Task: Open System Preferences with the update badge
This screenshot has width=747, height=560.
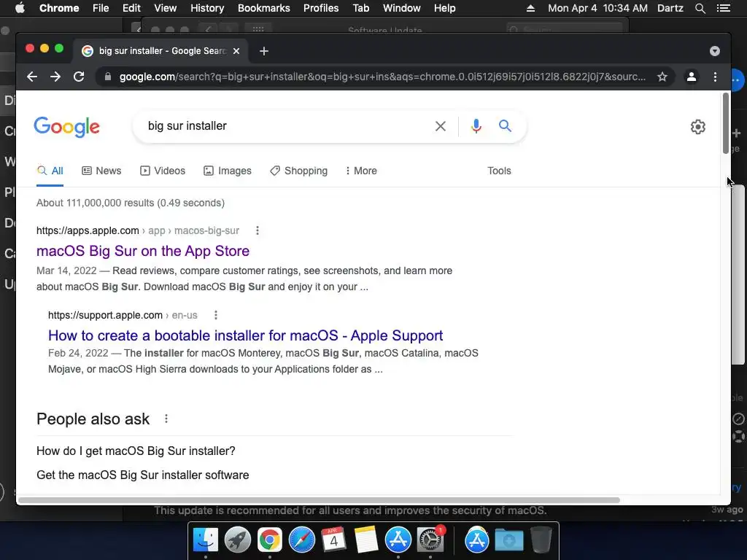Action: pos(430,540)
